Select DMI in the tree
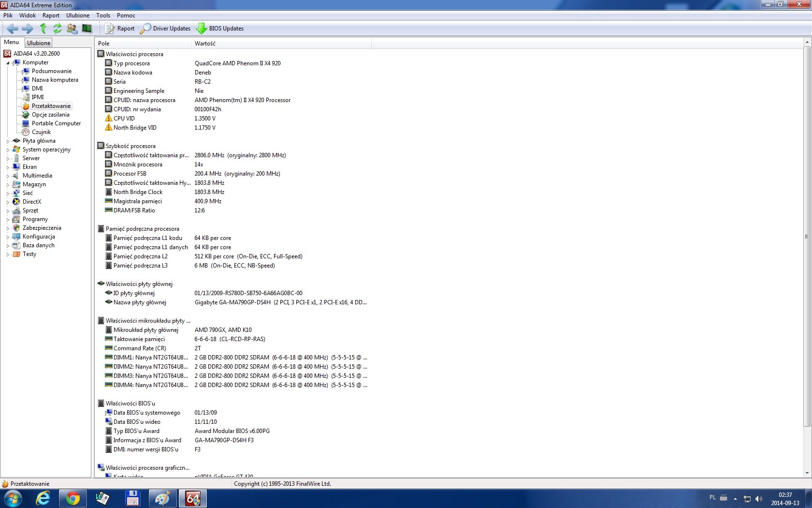 (37, 89)
